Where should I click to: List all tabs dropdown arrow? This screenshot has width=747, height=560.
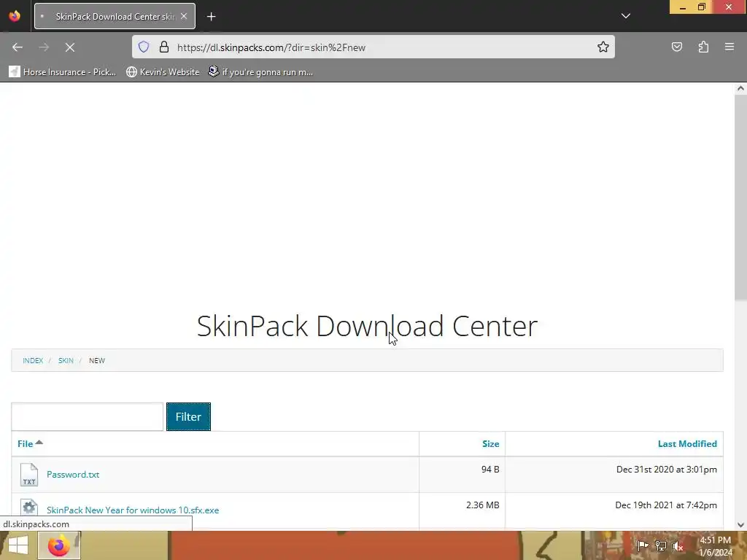click(625, 16)
